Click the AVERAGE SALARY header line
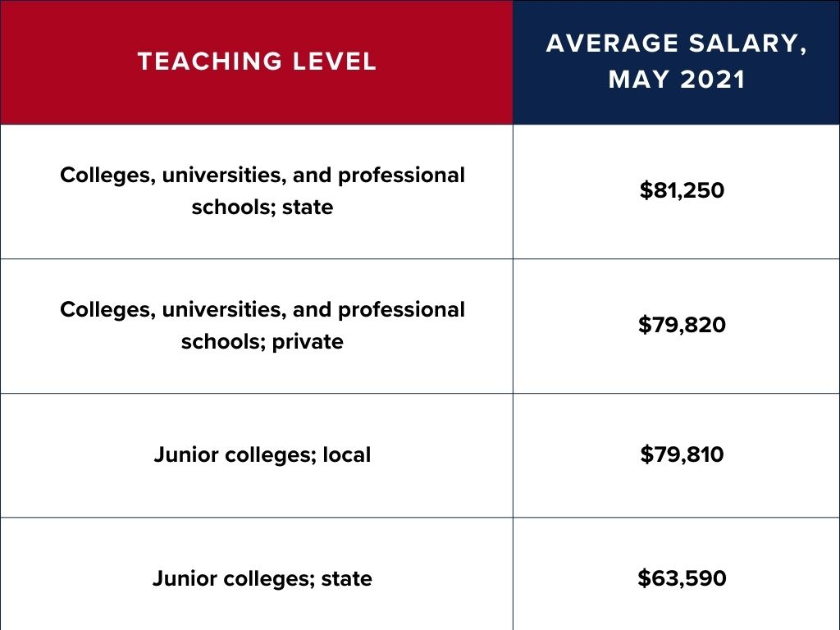 [x=677, y=43]
